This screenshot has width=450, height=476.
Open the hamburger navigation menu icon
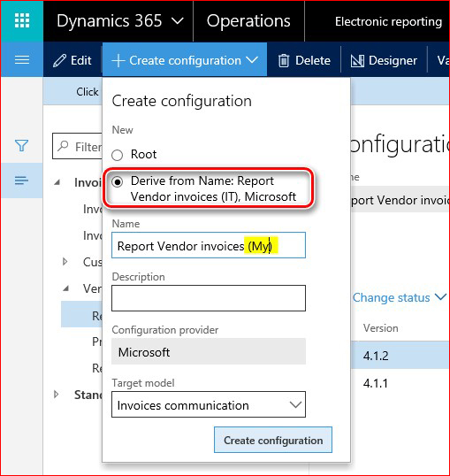[22, 60]
